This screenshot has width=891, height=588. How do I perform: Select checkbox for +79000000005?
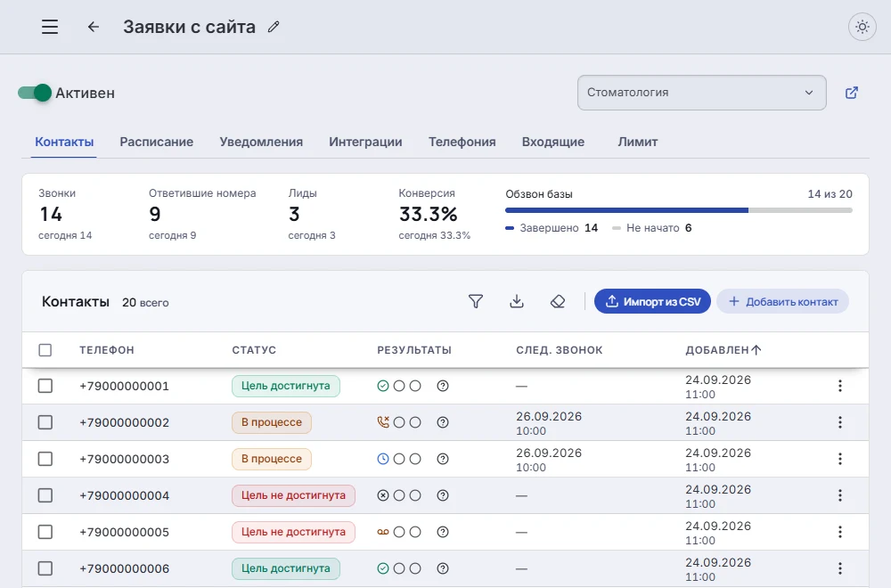point(45,532)
